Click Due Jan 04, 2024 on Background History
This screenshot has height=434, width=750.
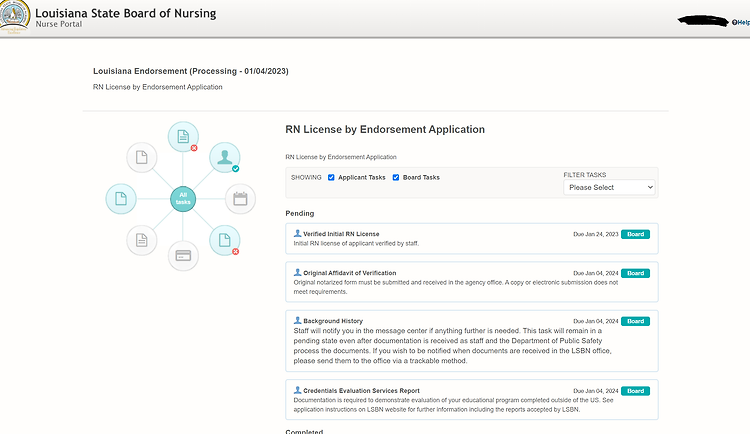point(596,321)
